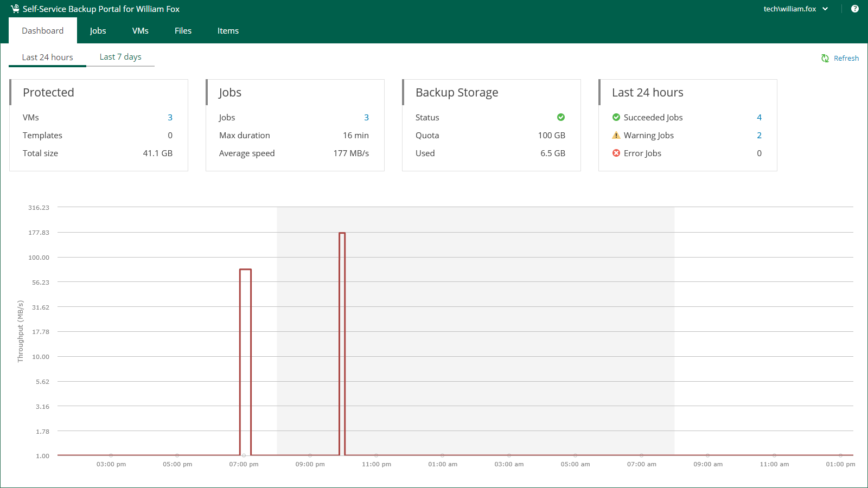Click the green Backup Storage status icon

pyautogui.click(x=561, y=117)
